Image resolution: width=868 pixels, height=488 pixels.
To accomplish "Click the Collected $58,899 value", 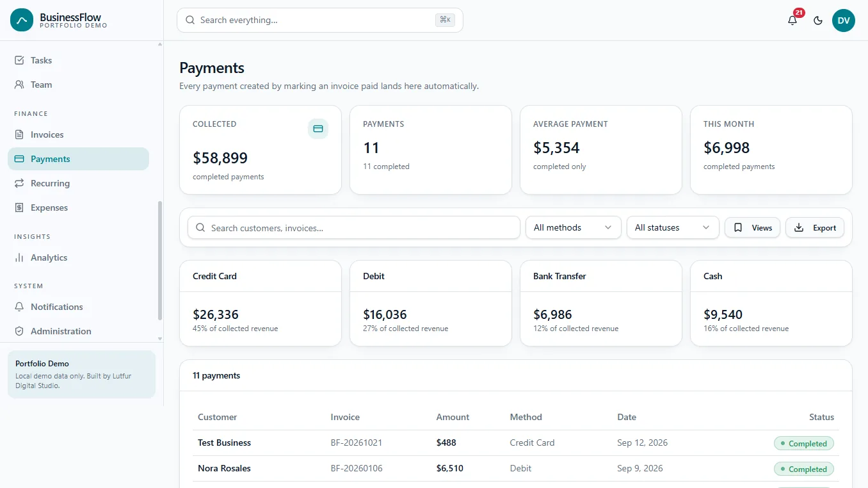I will 220,158.
